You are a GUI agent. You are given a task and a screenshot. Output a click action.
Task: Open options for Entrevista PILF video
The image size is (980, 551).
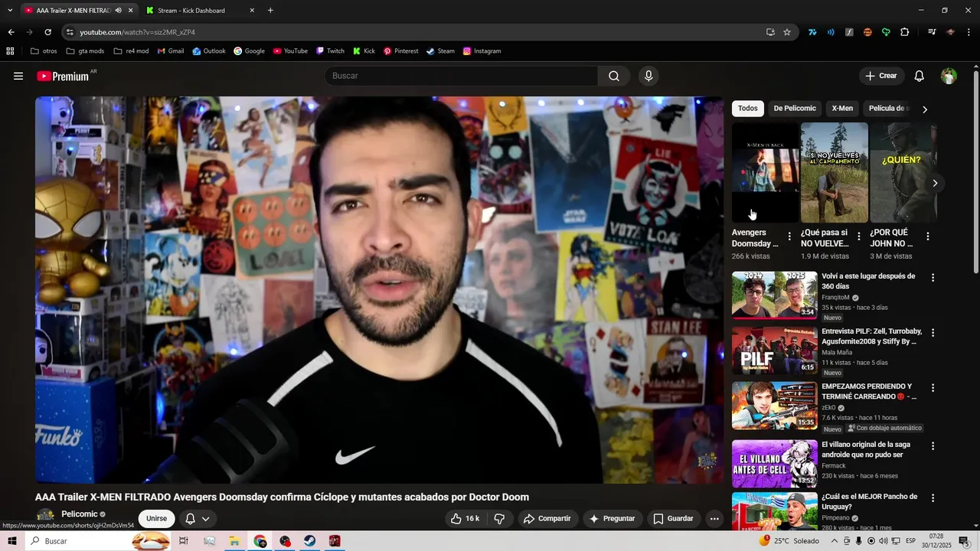point(933,333)
